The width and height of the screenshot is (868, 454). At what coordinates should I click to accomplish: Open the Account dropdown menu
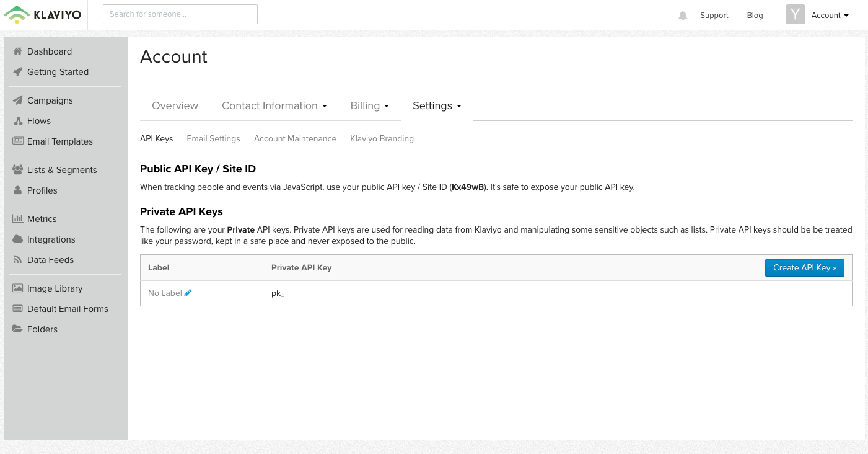click(x=830, y=16)
